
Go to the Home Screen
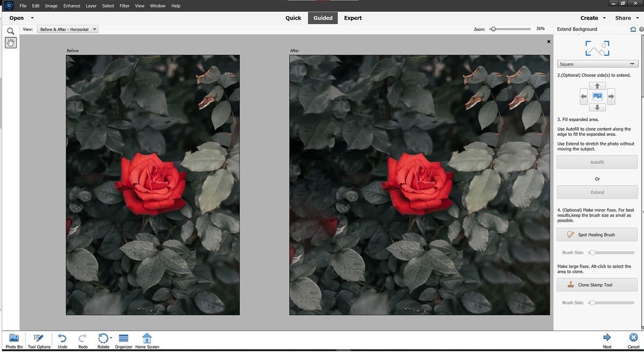point(147,341)
